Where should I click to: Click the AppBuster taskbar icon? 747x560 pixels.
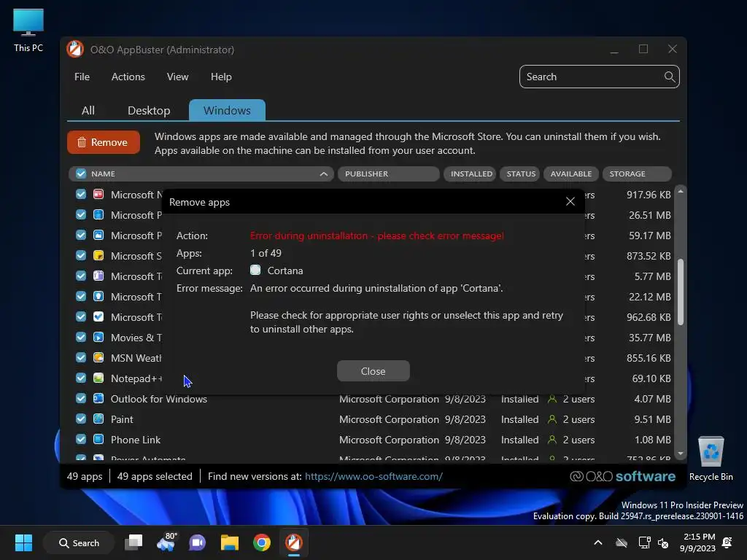coord(294,542)
